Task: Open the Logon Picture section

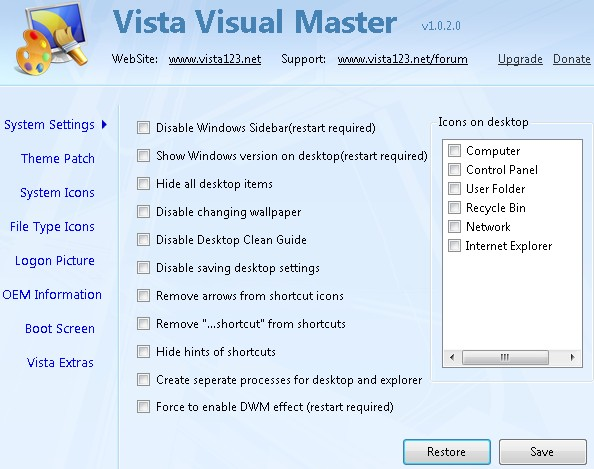Action: click(x=55, y=261)
